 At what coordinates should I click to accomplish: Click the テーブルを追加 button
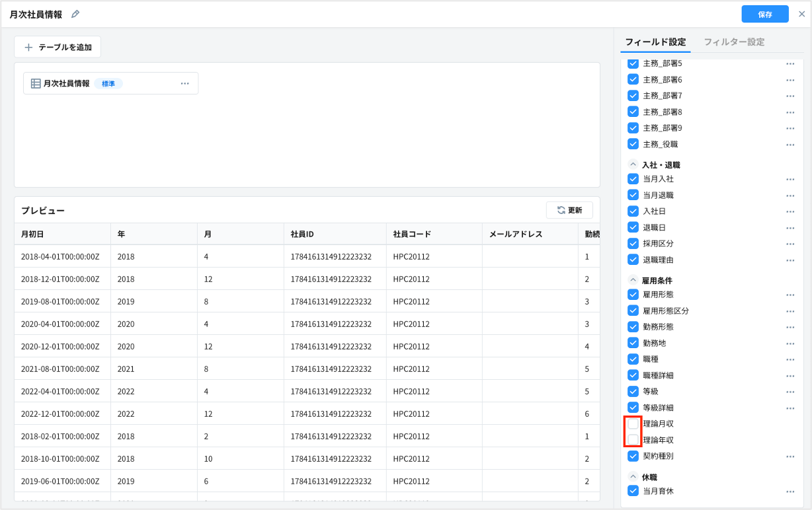click(x=58, y=48)
